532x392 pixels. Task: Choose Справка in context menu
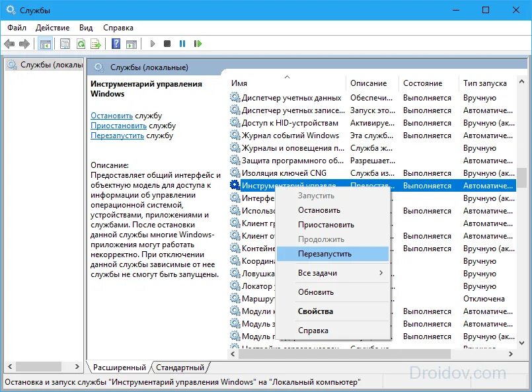click(334, 331)
